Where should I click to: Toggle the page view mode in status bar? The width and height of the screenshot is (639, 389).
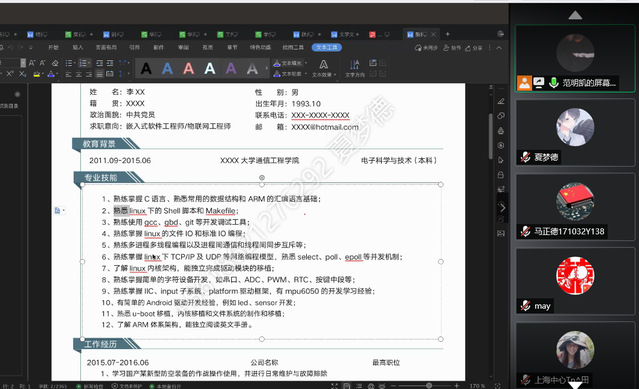pyautogui.click(x=346, y=385)
